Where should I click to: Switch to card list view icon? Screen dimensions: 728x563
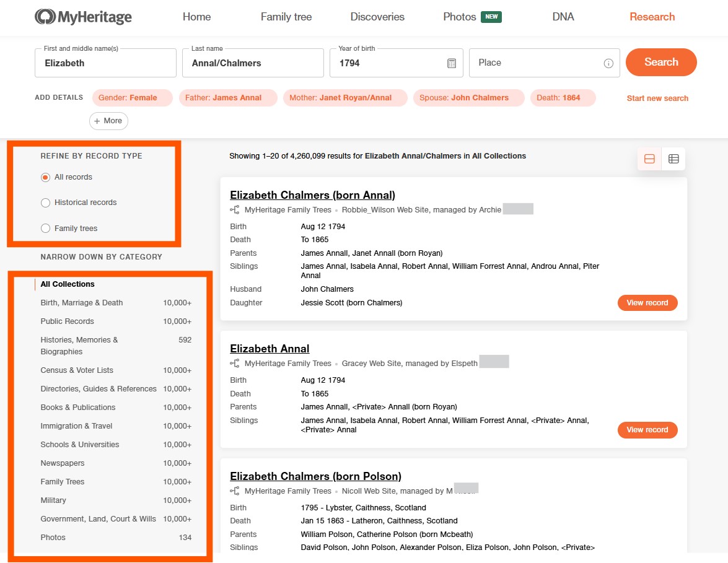(x=649, y=159)
